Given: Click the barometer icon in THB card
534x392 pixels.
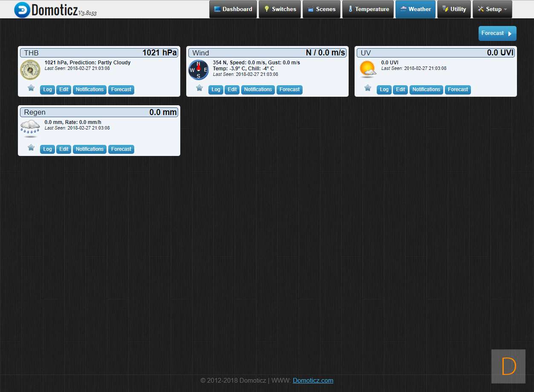Looking at the screenshot, I should tap(30, 70).
